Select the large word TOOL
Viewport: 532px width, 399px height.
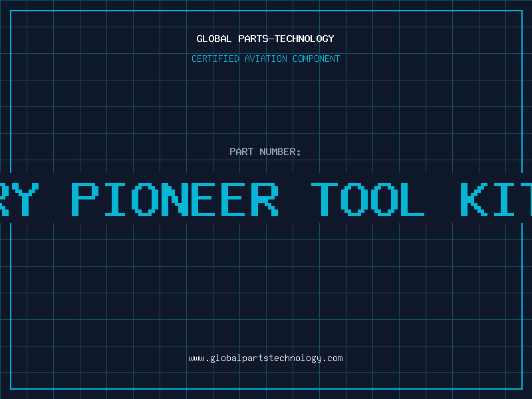(368, 199)
